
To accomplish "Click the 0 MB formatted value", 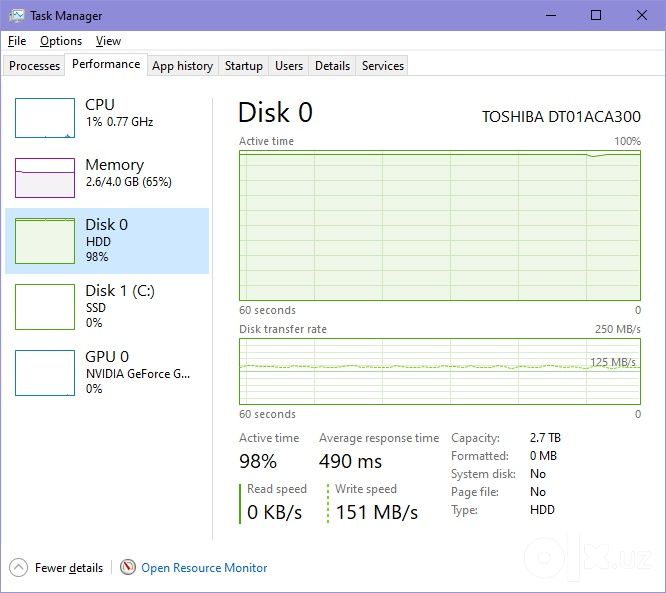I will click(x=543, y=456).
